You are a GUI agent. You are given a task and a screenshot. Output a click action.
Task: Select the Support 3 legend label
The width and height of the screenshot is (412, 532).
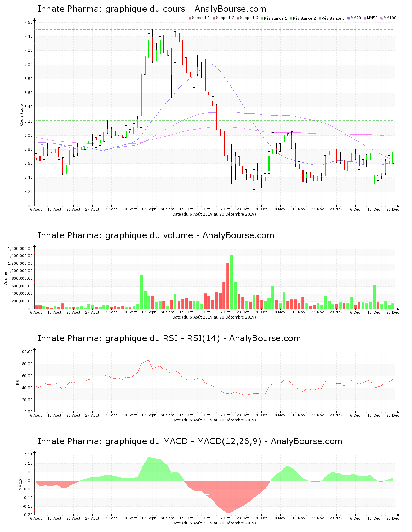coord(249,18)
